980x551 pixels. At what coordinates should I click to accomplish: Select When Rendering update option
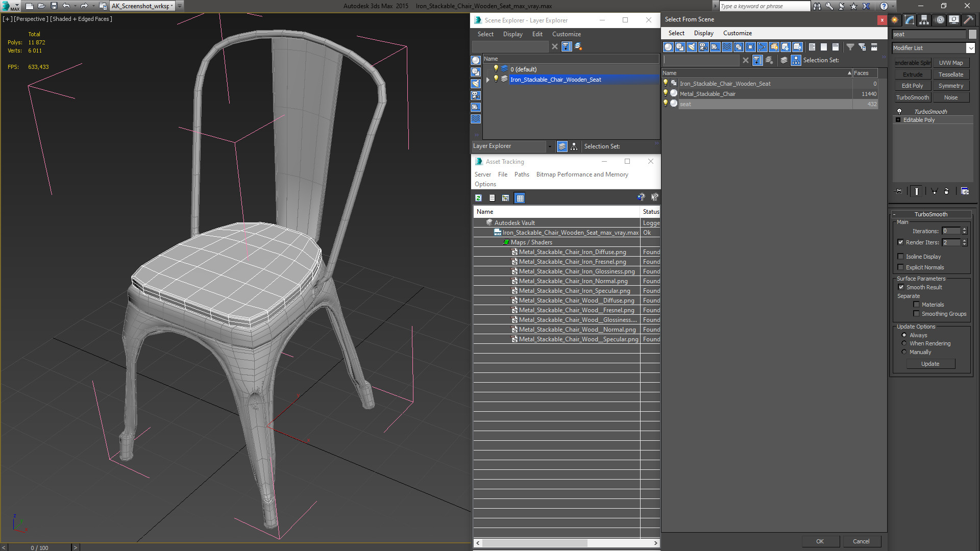(904, 343)
